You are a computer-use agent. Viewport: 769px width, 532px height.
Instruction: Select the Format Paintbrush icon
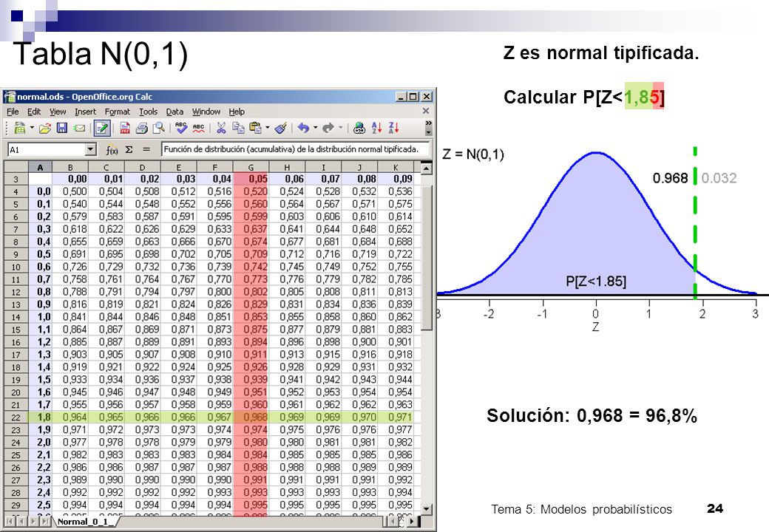click(280, 129)
